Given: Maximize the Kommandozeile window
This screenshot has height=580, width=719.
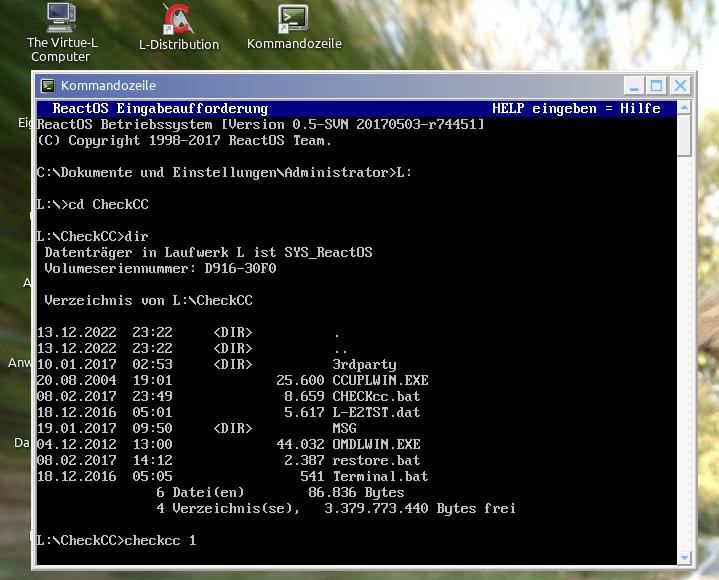Looking at the screenshot, I should 657,86.
